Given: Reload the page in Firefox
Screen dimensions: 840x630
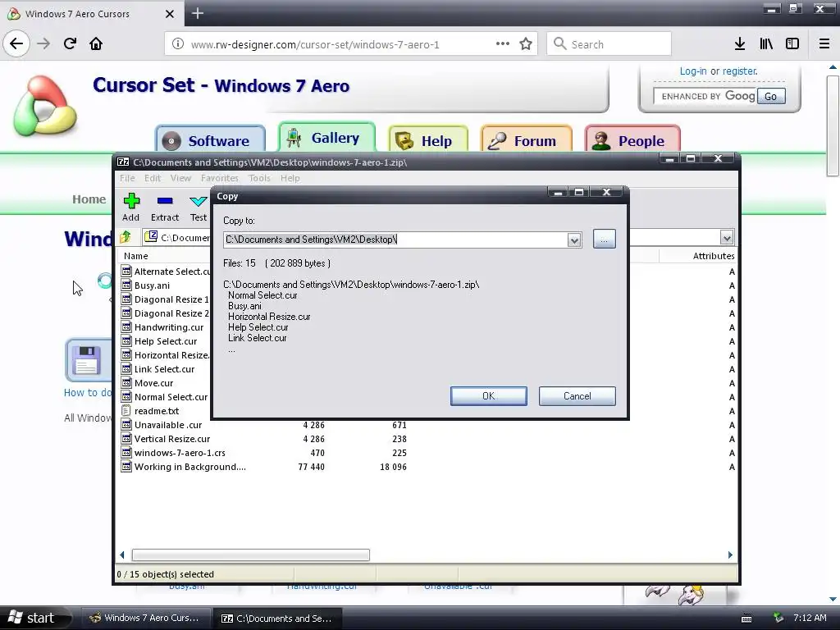Looking at the screenshot, I should click(70, 44).
